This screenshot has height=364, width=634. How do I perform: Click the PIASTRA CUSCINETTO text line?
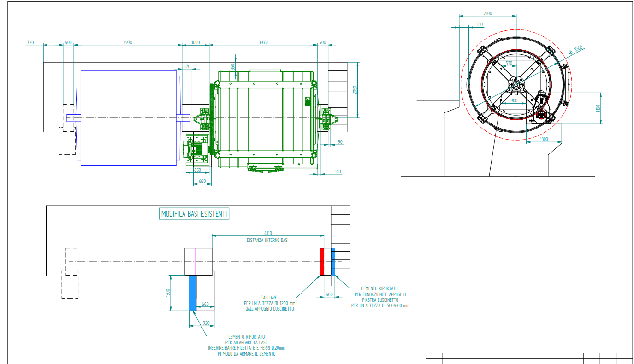[x=380, y=299]
